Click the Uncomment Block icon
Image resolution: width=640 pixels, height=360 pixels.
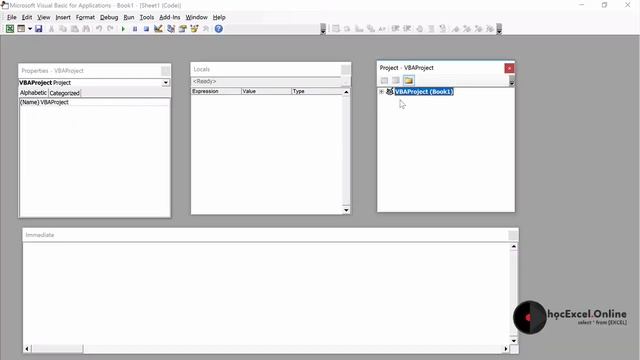click(x=442, y=29)
